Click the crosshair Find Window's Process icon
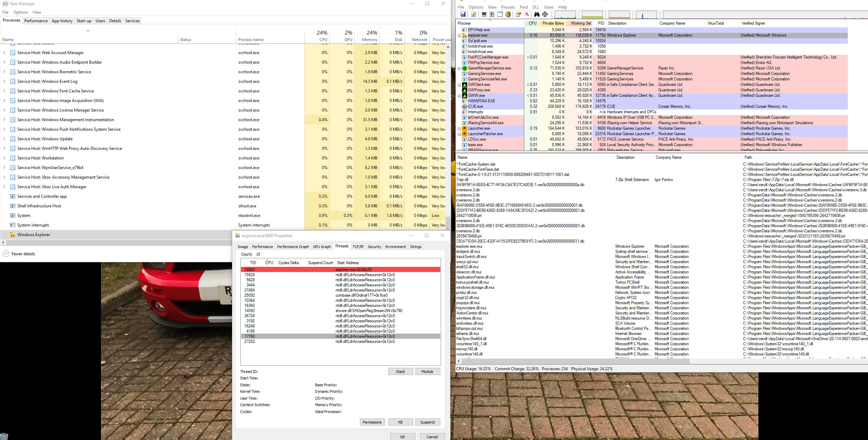Viewport: 868px width, 440px height. 545,14
